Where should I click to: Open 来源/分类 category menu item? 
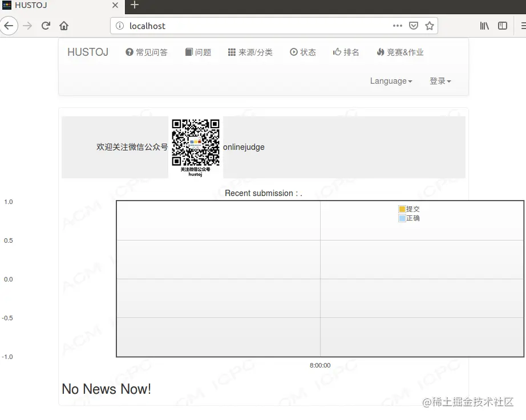click(250, 52)
